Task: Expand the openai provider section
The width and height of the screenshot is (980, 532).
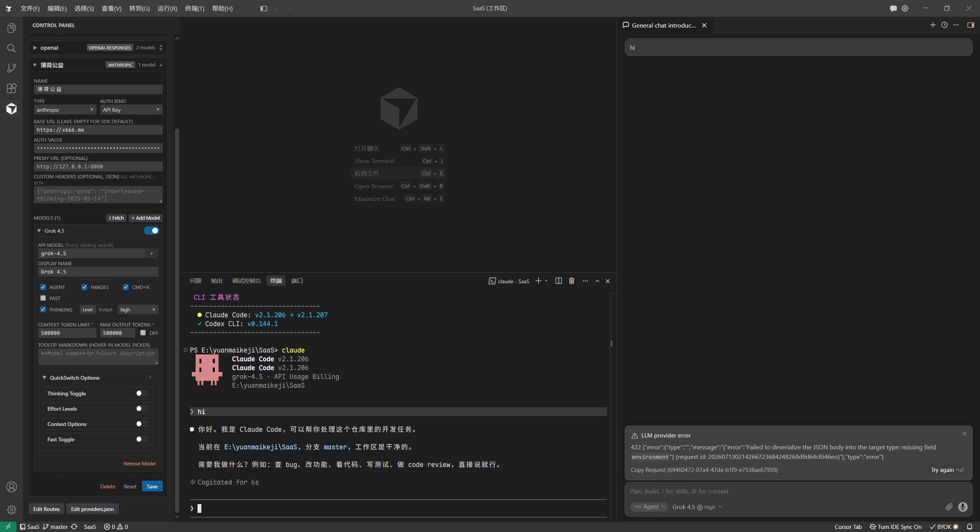Action: (x=35, y=48)
